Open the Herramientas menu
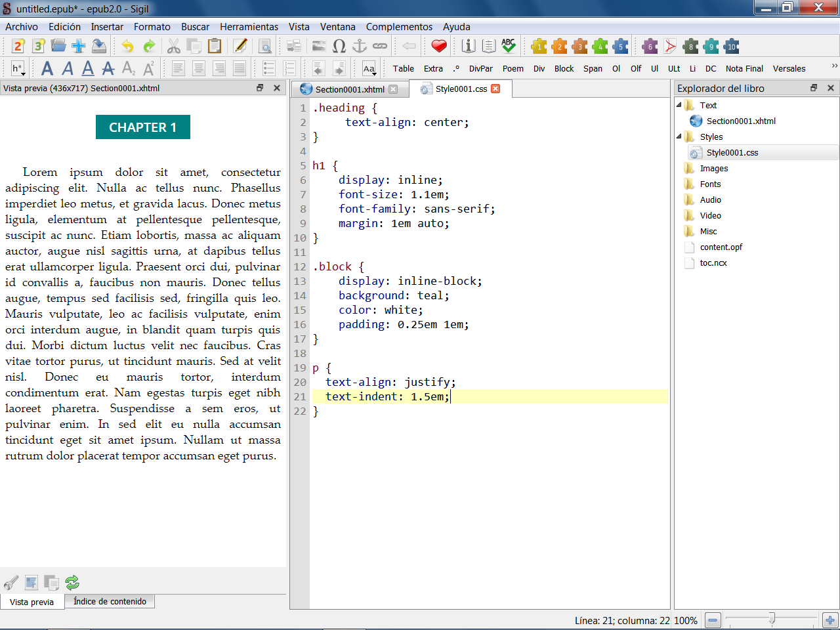840x630 pixels. [249, 27]
